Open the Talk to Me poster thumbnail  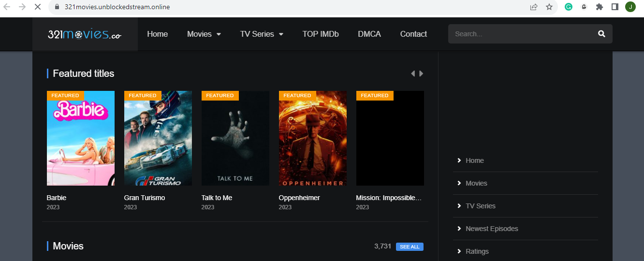(235, 138)
